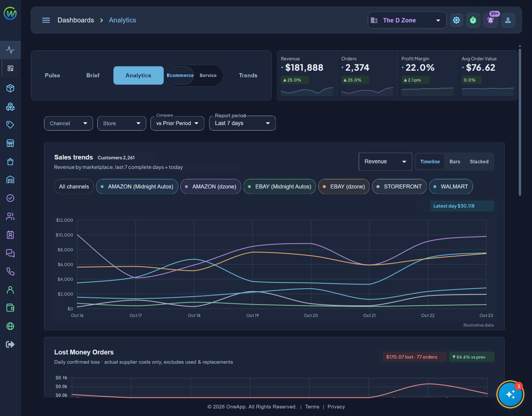The width and height of the screenshot is (532, 416).
Task: Click the phone icon in sidebar
Action: coord(10,271)
